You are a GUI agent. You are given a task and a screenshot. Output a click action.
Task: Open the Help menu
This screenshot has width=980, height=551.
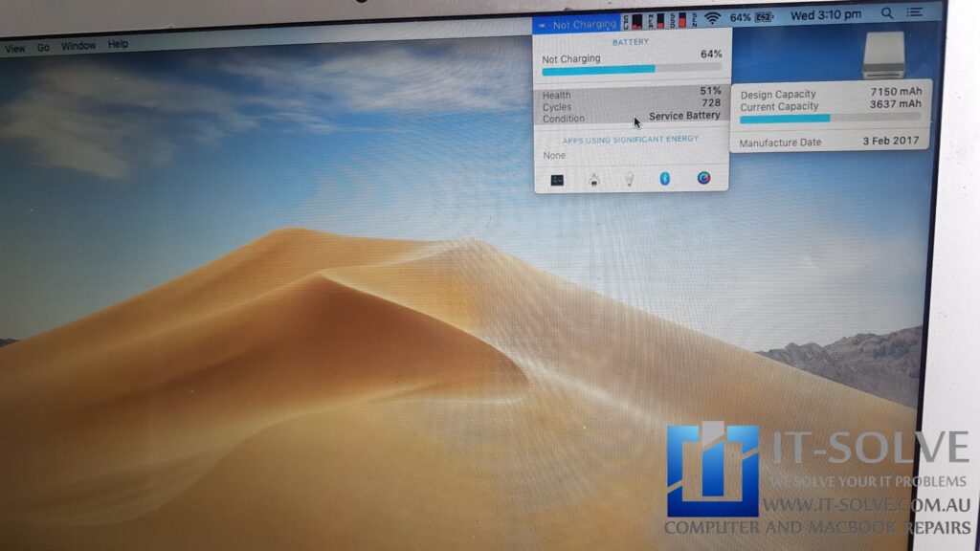(x=118, y=44)
